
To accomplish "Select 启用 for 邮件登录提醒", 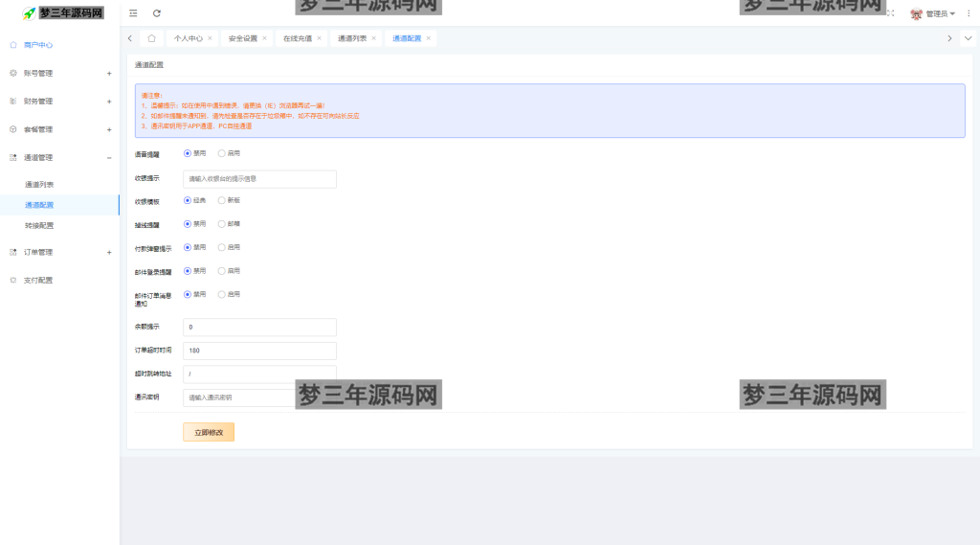I will pyautogui.click(x=222, y=271).
